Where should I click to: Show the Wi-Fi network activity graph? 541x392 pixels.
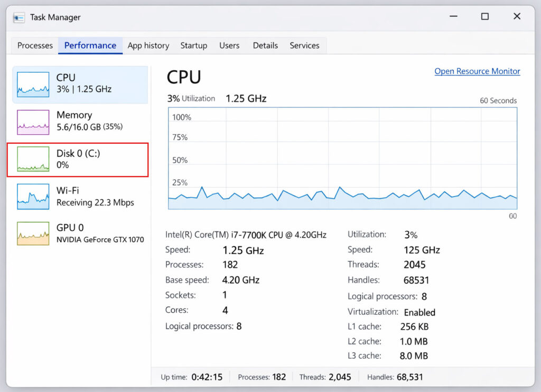(33, 197)
